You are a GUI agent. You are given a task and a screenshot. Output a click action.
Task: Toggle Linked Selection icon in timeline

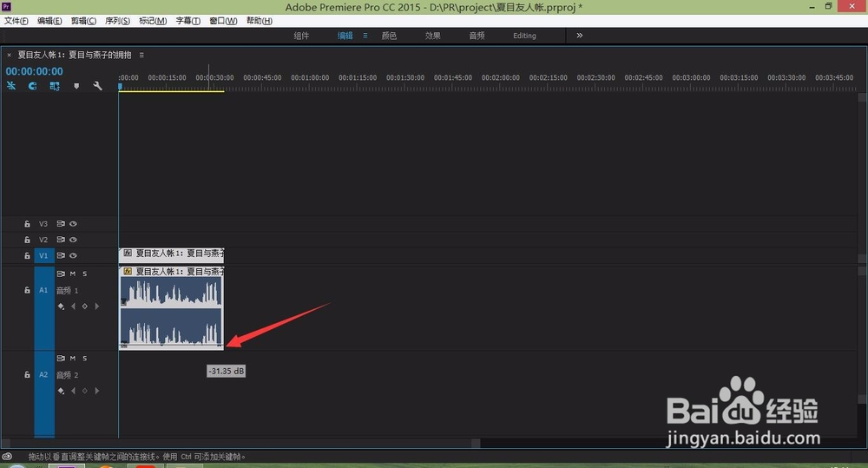54,86
